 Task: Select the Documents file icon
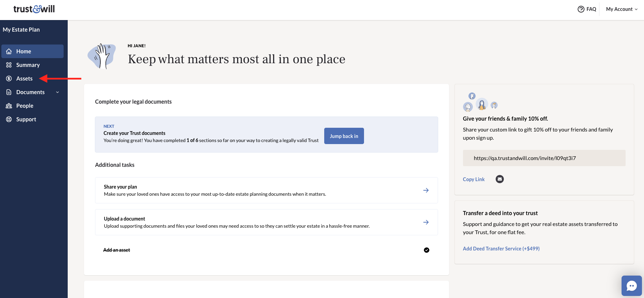point(9,92)
